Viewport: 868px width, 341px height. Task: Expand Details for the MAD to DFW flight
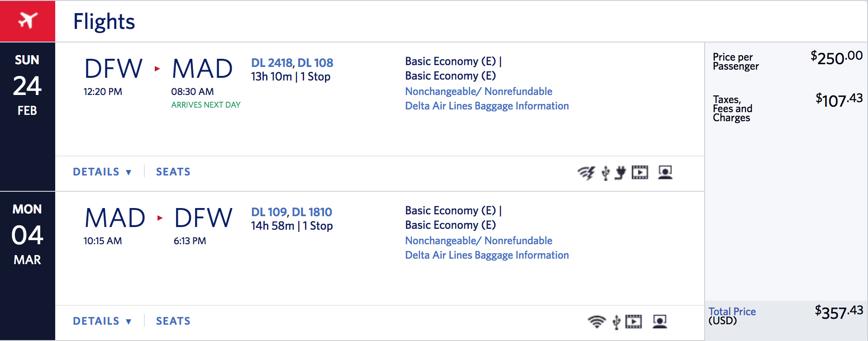pyautogui.click(x=102, y=321)
